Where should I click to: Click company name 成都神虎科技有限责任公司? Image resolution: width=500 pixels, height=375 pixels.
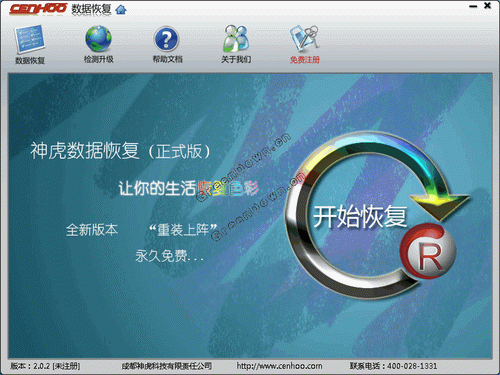(x=167, y=366)
